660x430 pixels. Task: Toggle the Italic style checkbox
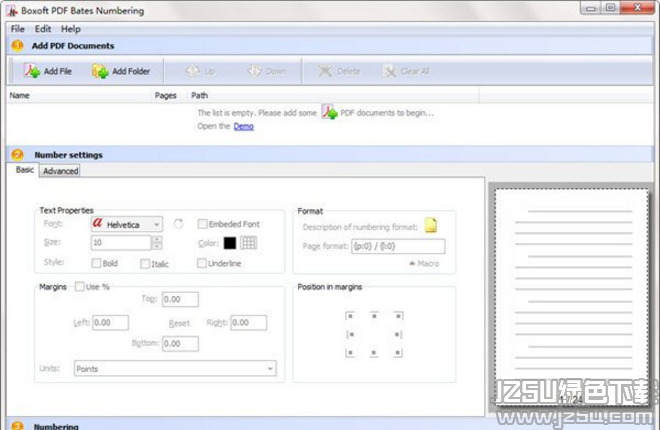pos(145,264)
